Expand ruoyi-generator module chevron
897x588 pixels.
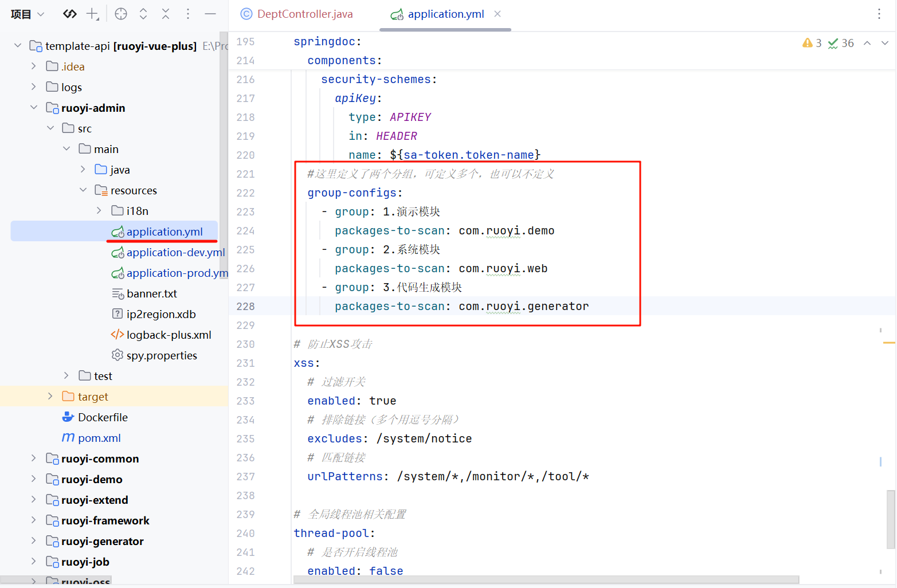(34, 540)
